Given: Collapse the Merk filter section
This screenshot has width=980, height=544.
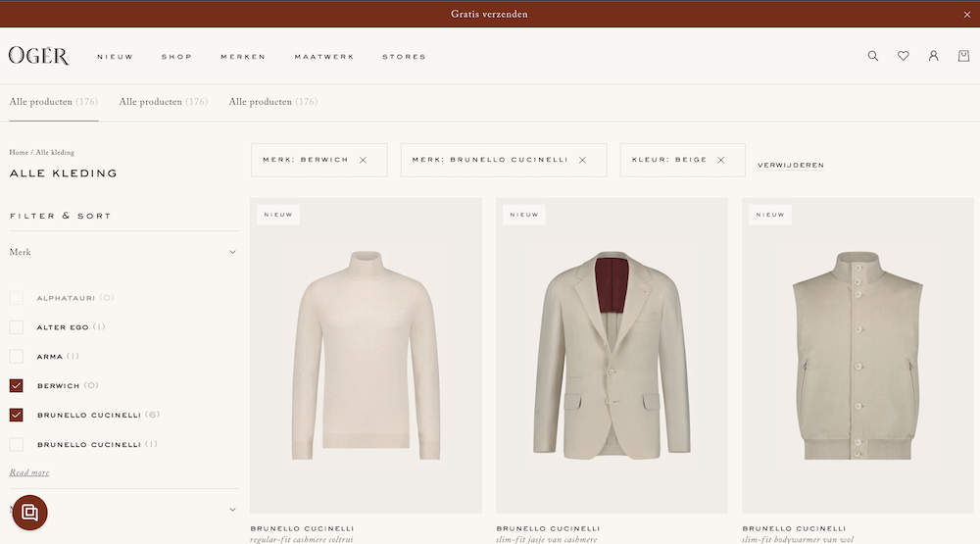Looking at the screenshot, I should point(232,253).
